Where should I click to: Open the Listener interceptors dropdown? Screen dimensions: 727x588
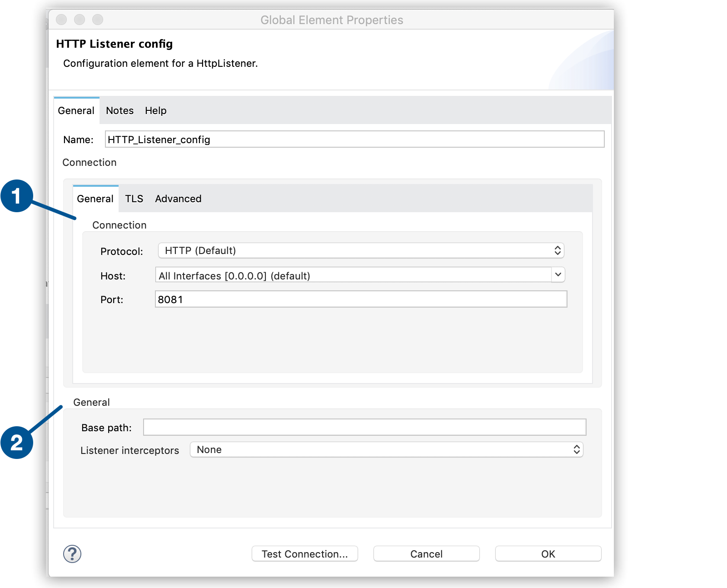coord(386,449)
